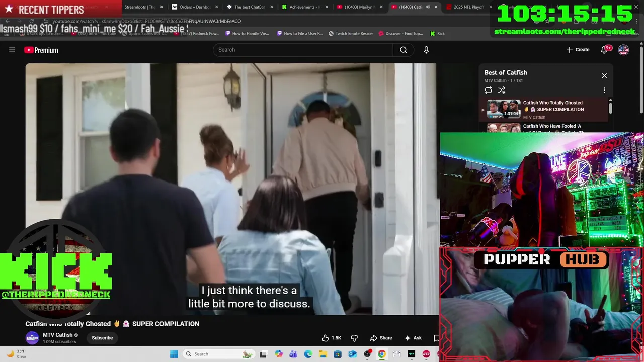Open the YouTube hamburger guide menu
This screenshot has width=644, height=362.
[x=12, y=50]
